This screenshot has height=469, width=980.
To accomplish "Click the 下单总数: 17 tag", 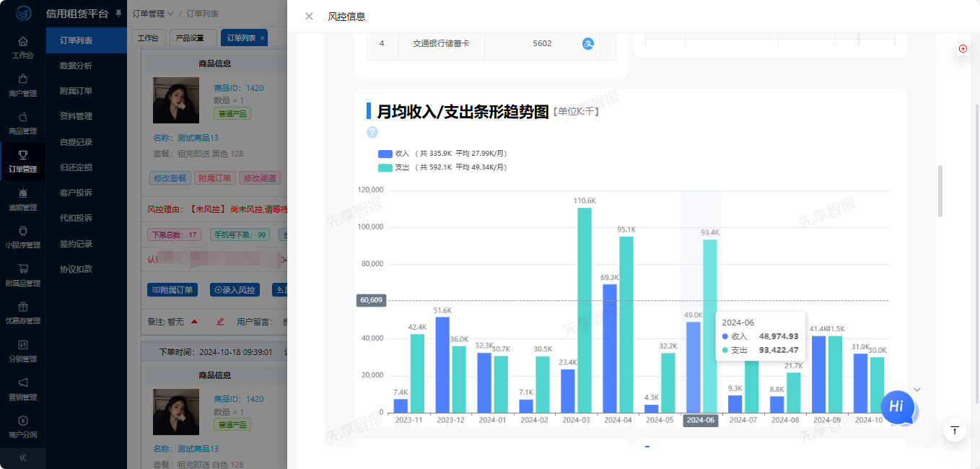I will click(x=174, y=234).
